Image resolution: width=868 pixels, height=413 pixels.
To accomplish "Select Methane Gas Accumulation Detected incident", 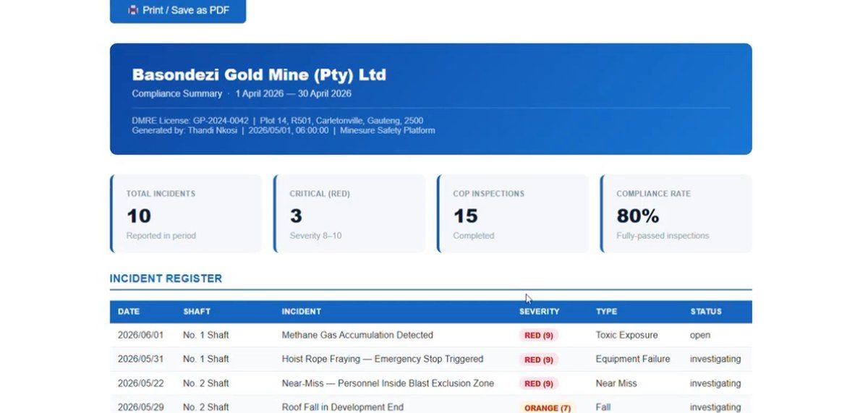I will (x=357, y=336).
